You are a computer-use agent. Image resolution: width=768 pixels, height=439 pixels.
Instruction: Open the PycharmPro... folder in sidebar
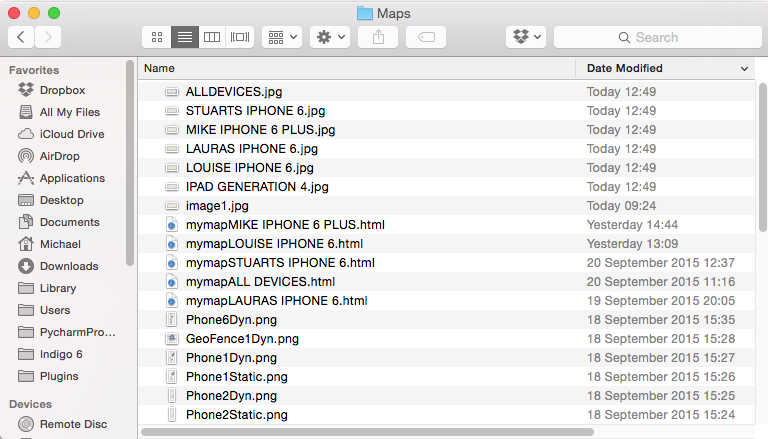[x=77, y=332]
